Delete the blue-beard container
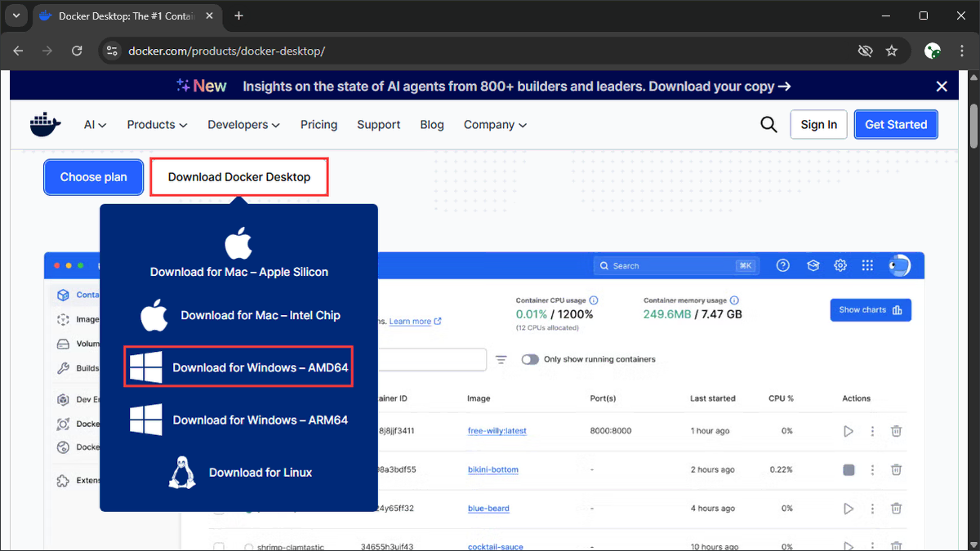 pyautogui.click(x=896, y=509)
